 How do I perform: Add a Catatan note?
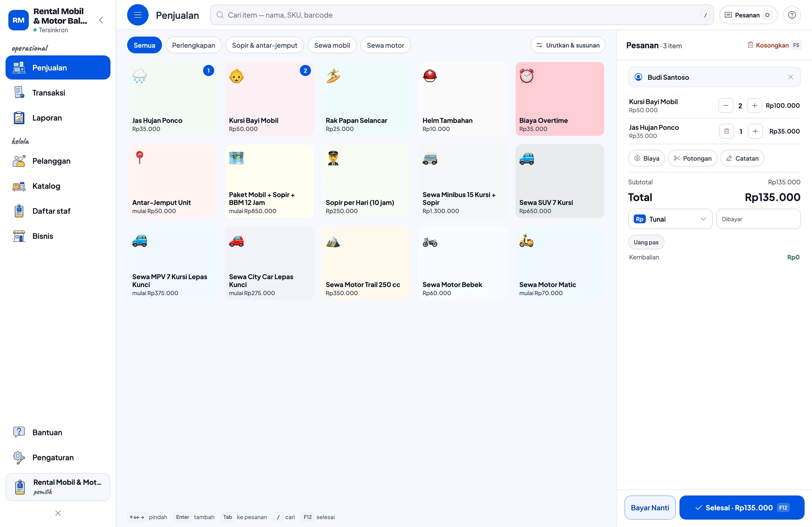pos(742,159)
